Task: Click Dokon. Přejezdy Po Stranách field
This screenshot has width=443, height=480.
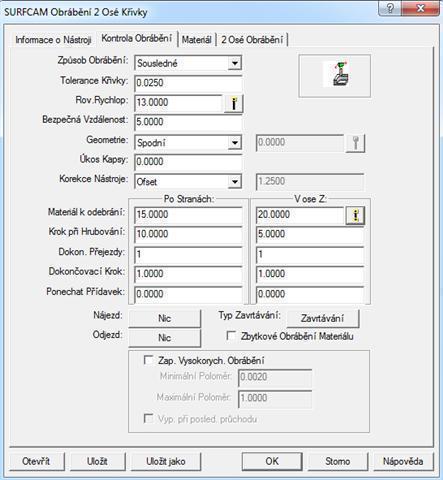Action: 188,255
